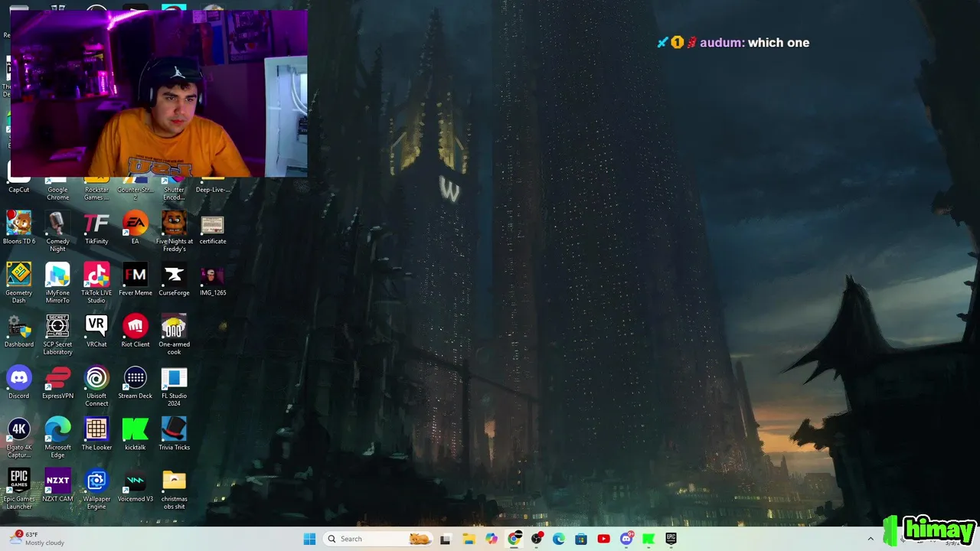Switch to Discord on the taskbar
The image size is (980, 551).
(626, 539)
